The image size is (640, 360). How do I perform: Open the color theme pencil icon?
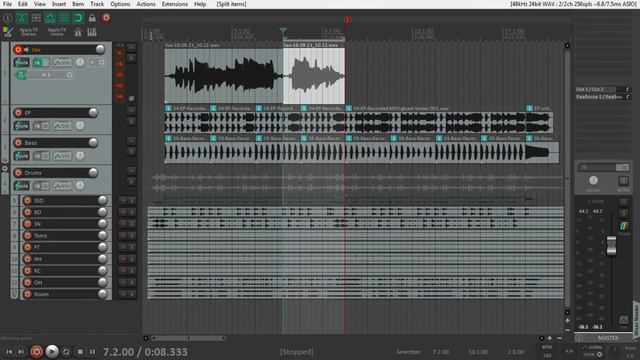coord(7,31)
